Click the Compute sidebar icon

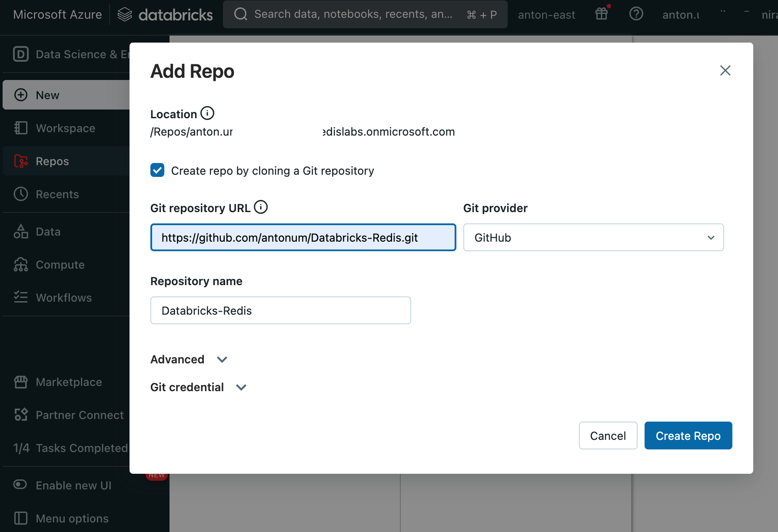click(21, 264)
